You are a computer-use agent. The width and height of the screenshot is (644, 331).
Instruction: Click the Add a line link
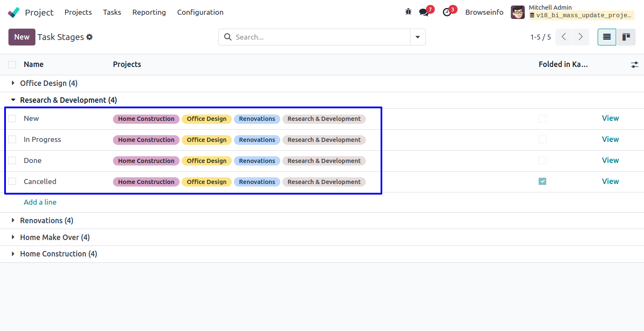[40, 202]
